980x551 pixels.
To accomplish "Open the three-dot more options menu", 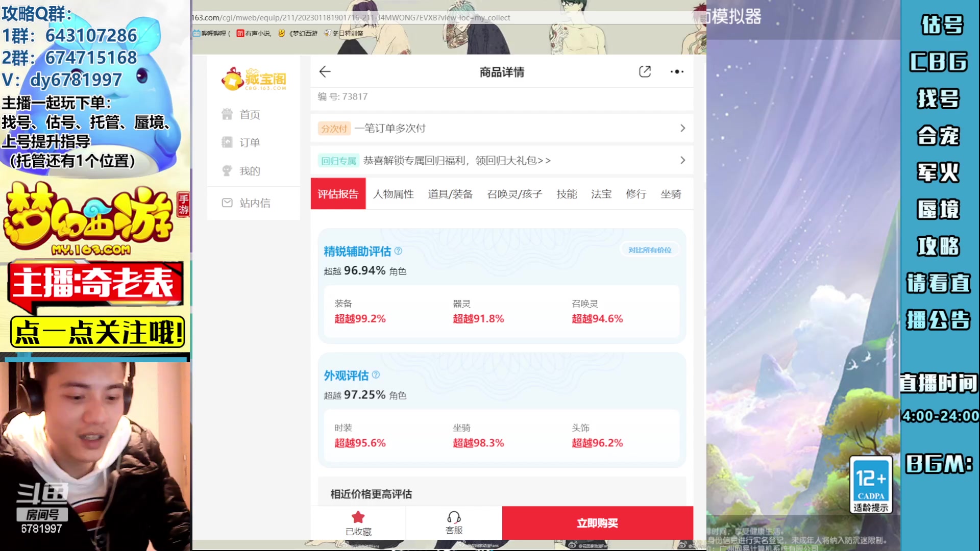I will click(677, 71).
